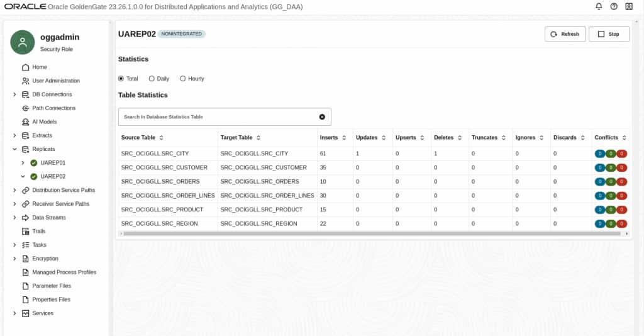Click the oggadmin avatar icon
The image size is (644, 336).
click(23, 42)
